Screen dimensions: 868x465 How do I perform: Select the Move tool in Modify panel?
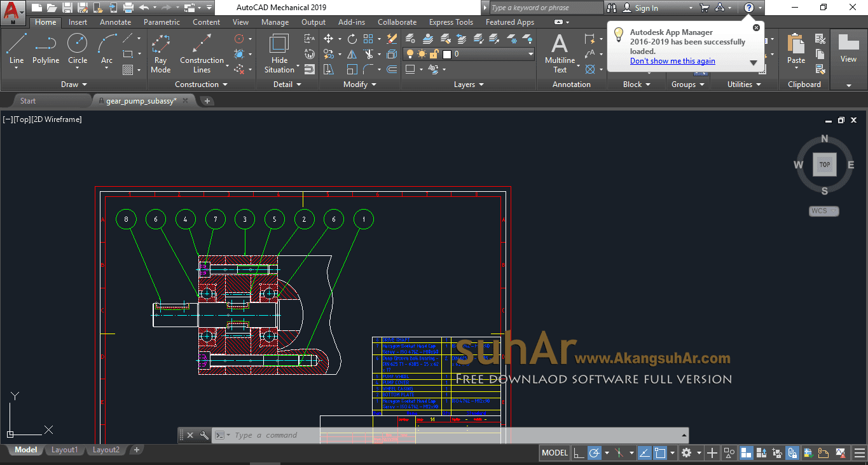click(329, 39)
